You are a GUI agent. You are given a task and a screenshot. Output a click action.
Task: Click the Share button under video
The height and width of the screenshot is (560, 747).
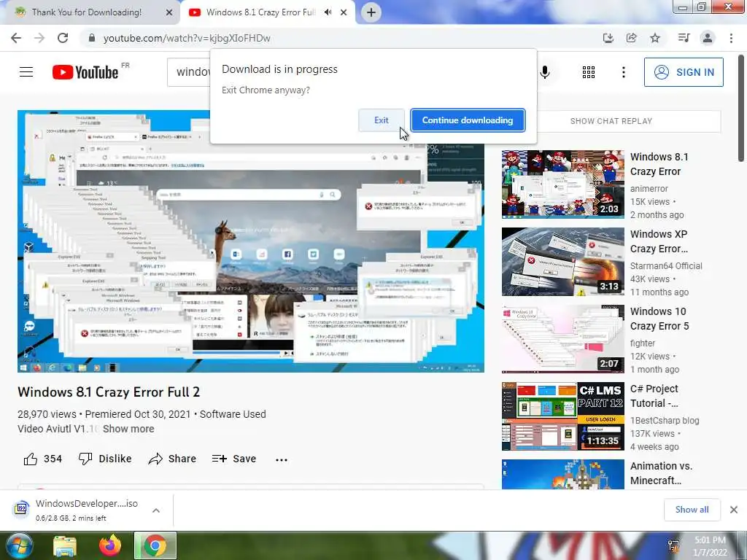click(172, 459)
